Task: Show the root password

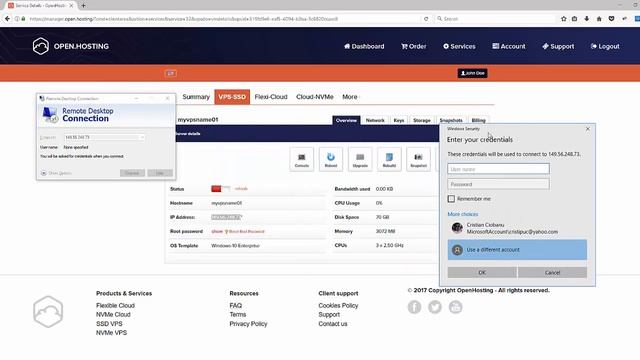Action: point(217,231)
